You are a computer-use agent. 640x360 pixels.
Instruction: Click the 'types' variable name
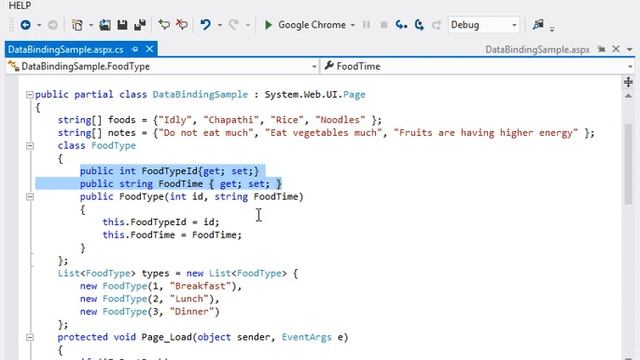[x=155, y=273]
